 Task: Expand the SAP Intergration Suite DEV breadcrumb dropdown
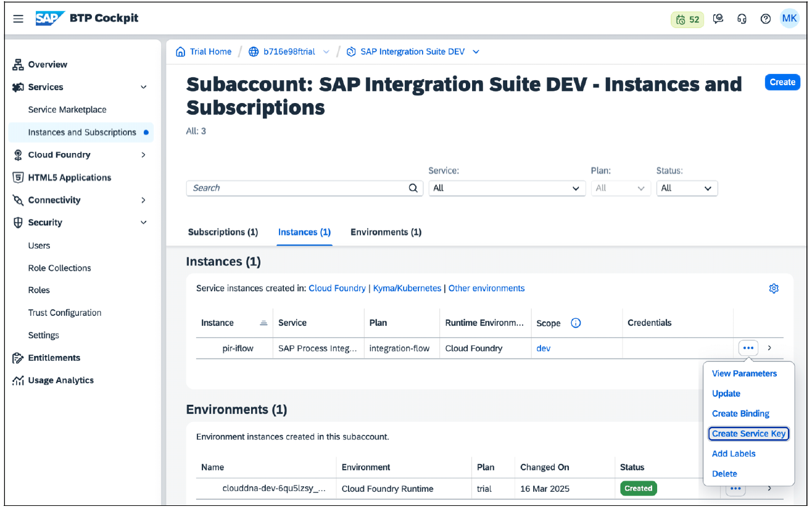tap(476, 52)
